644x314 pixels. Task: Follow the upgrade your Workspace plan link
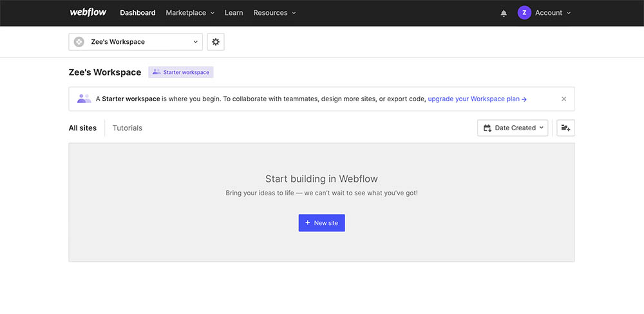(477, 99)
